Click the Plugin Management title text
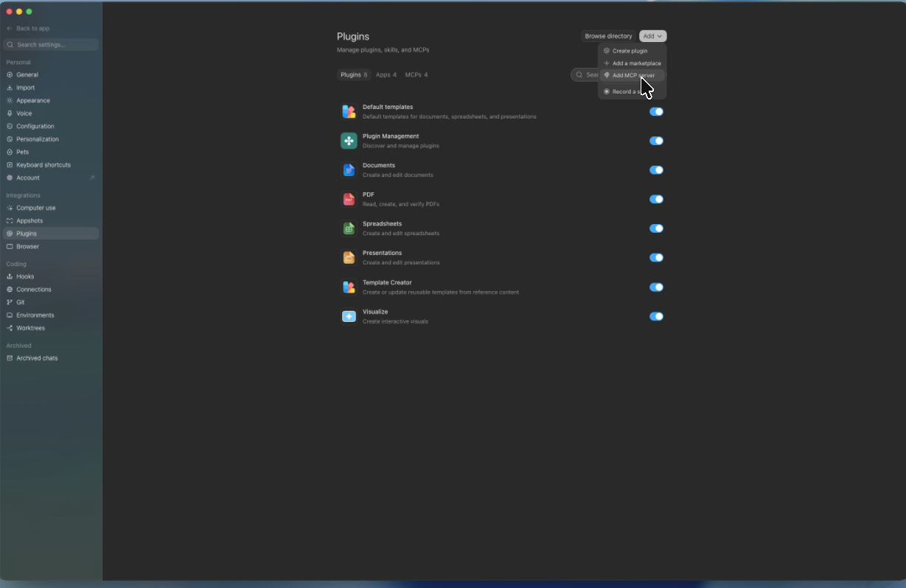Viewport: 906px width, 588px height. [391, 136]
